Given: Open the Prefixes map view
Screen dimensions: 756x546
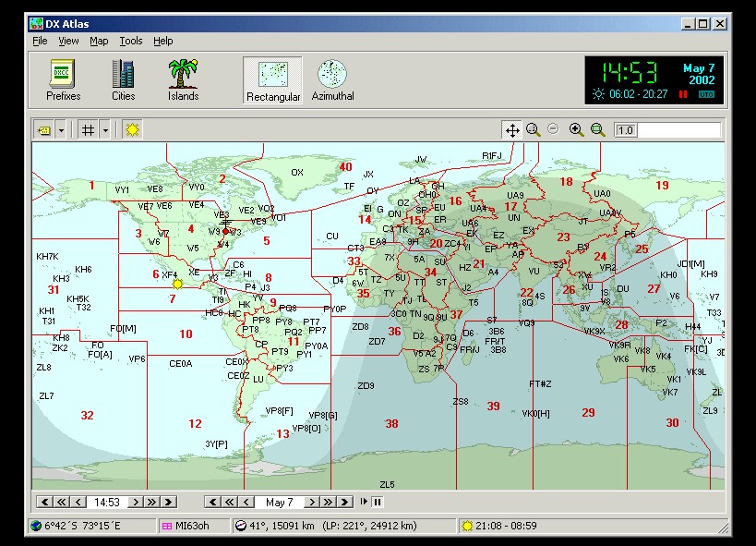Looking at the screenshot, I should pyautogui.click(x=63, y=79).
